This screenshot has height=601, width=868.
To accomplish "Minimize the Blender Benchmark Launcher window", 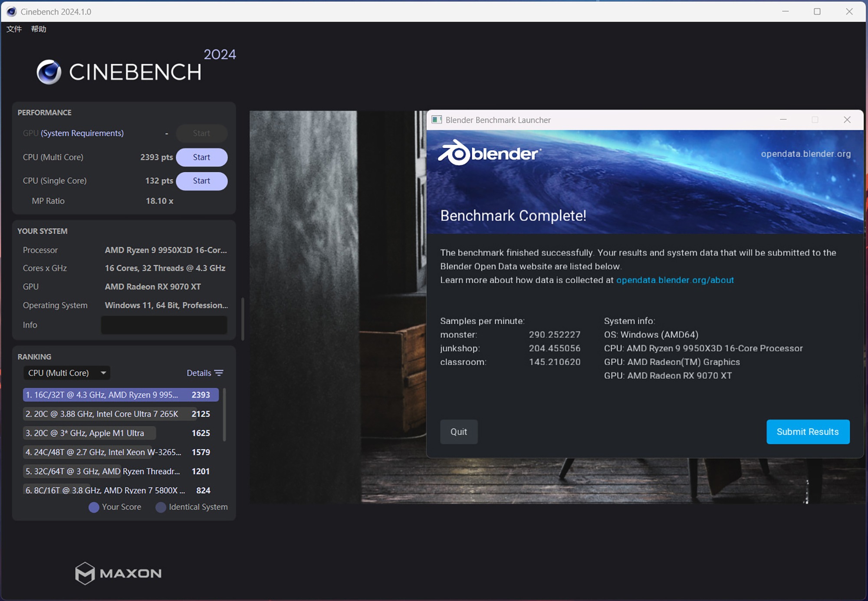I will click(783, 120).
